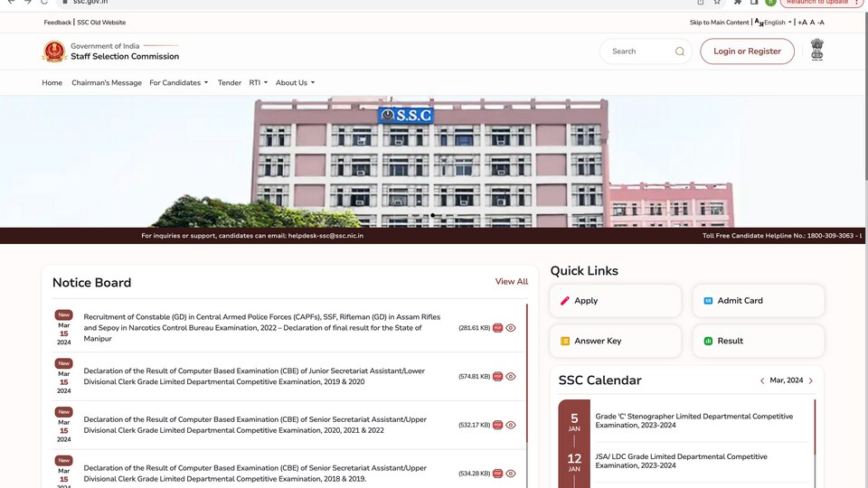Open JSA/LDC 2019 & 2020 result notice text
Viewport: 868px width, 488px height.
coord(254,377)
